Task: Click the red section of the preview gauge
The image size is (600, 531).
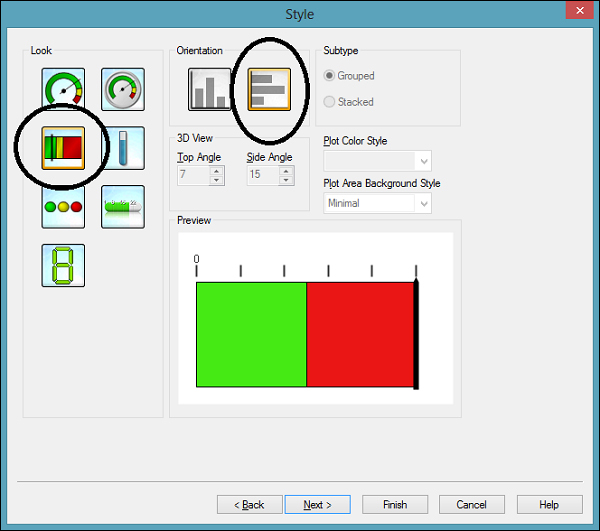Action: pos(360,335)
